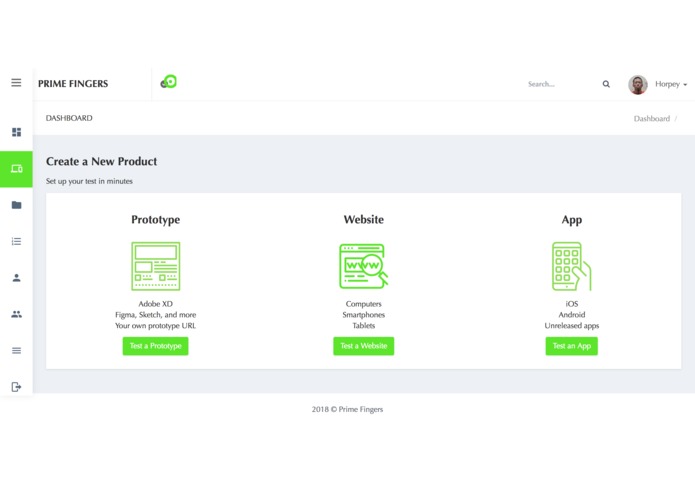Click the '2018 © Prime Fingers' footer text
The image size is (695, 494).
click(x=347, y=410)
